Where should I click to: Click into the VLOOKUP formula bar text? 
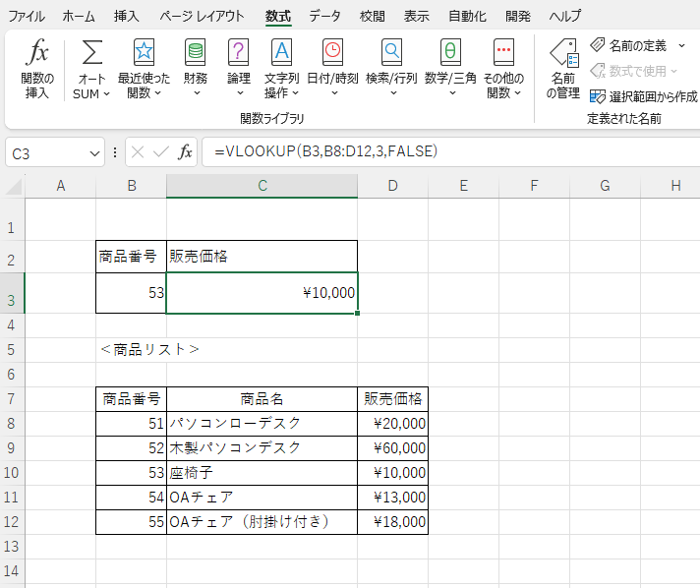(325, 151)
